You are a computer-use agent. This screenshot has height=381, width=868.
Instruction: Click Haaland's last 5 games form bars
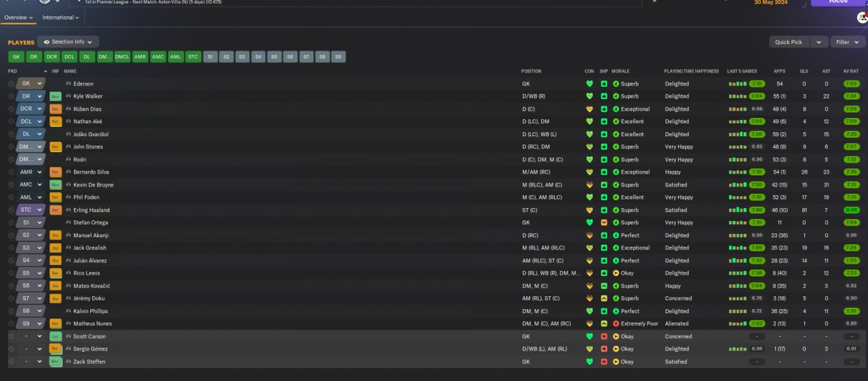738,210
